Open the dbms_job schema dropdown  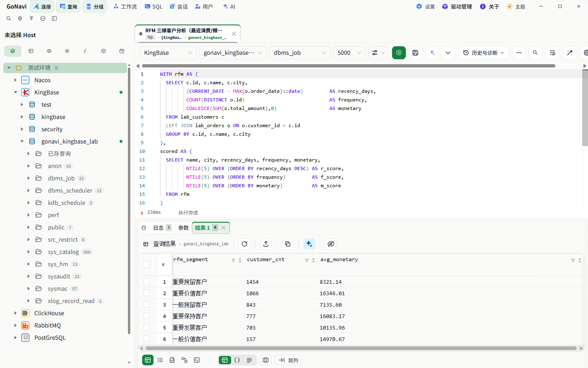click(x=300, y=53)
